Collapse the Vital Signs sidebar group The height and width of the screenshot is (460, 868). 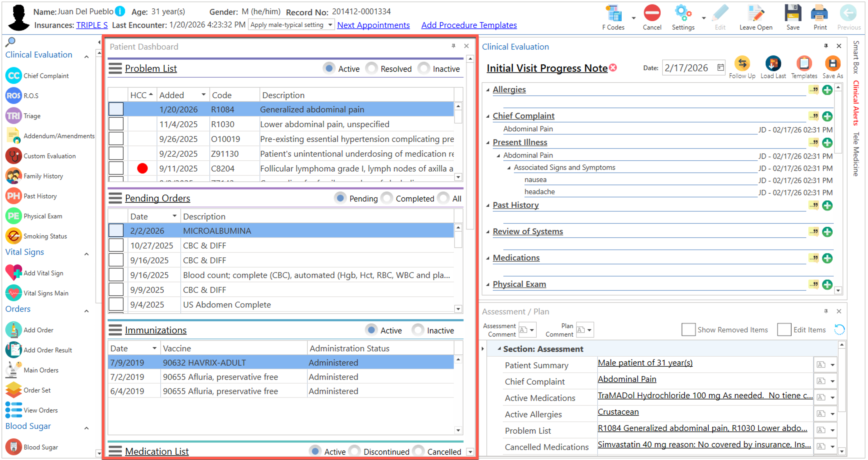click(x=87, y=254)
